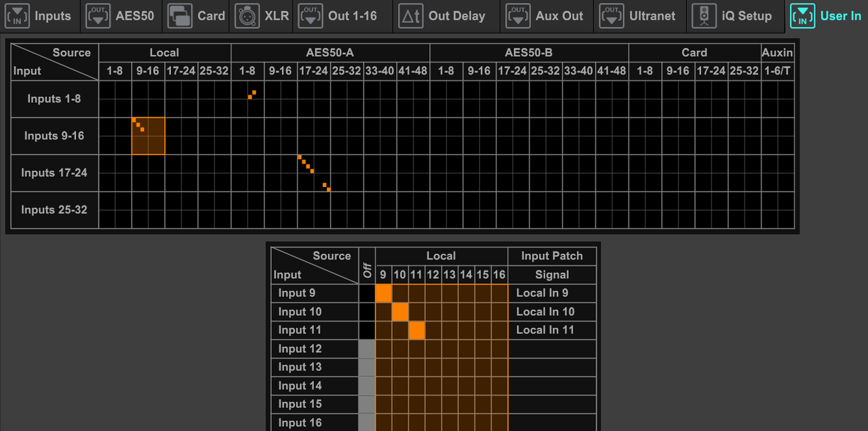This screenshot has height=431, width=868.
Task: Select Local 17-24 block in Inputs 17-24 row
Action: tap(181, 173)
